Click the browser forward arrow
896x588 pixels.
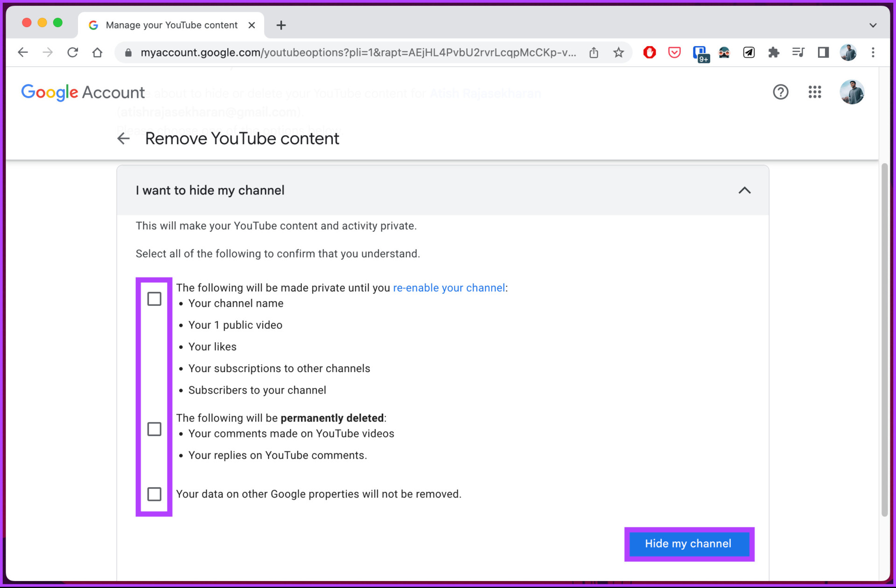point(48,52)
